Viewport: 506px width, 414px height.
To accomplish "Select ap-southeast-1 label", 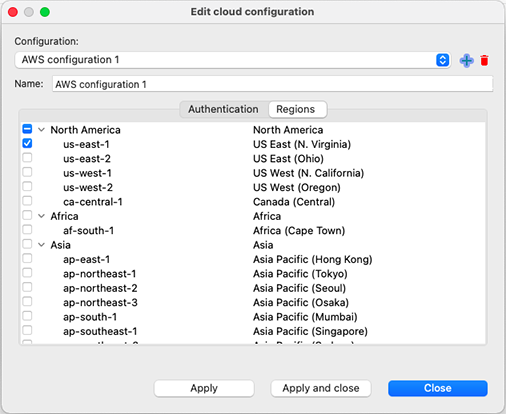I will coord(100,331).
